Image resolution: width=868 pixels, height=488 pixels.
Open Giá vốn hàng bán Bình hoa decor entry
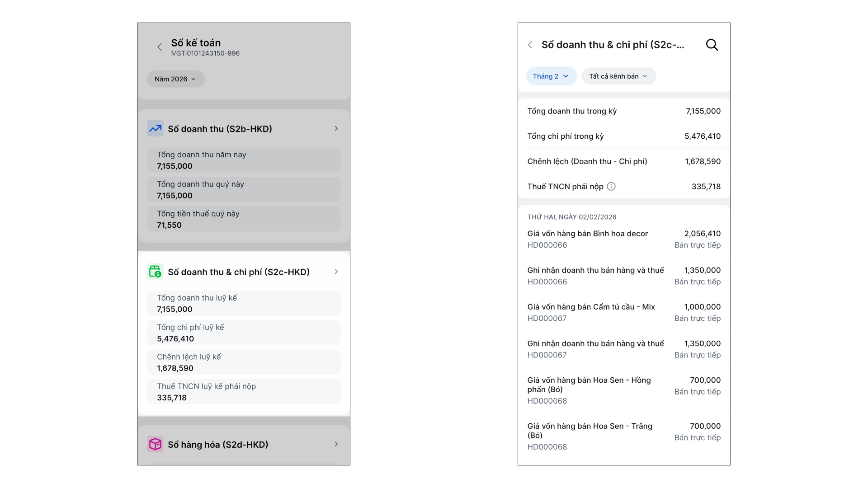point(623,239)
